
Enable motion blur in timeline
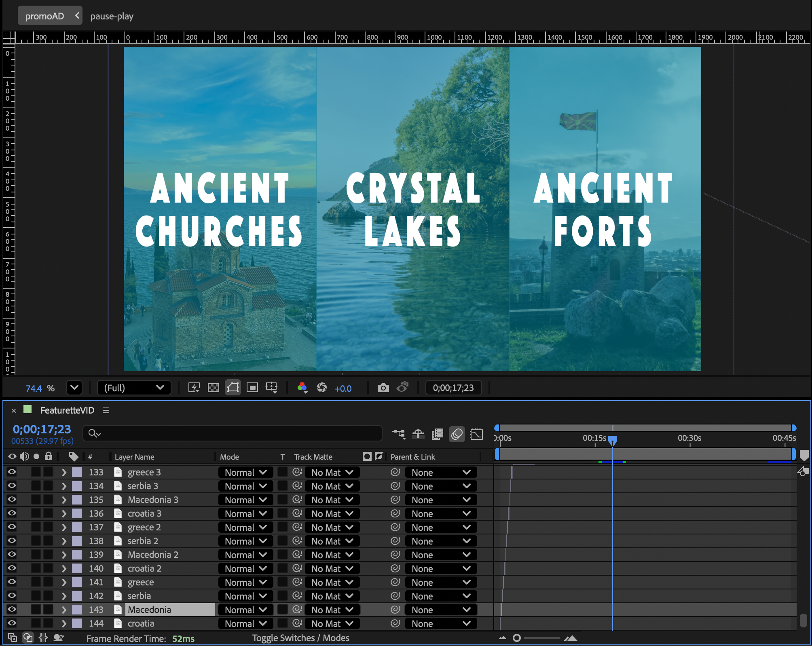457,434
